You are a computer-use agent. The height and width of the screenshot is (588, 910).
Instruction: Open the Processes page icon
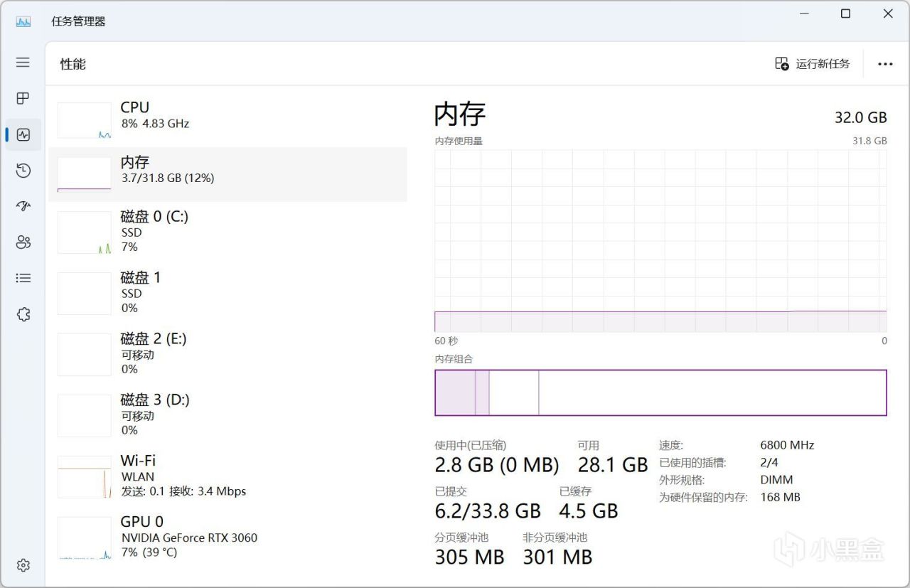pos(23,98)
